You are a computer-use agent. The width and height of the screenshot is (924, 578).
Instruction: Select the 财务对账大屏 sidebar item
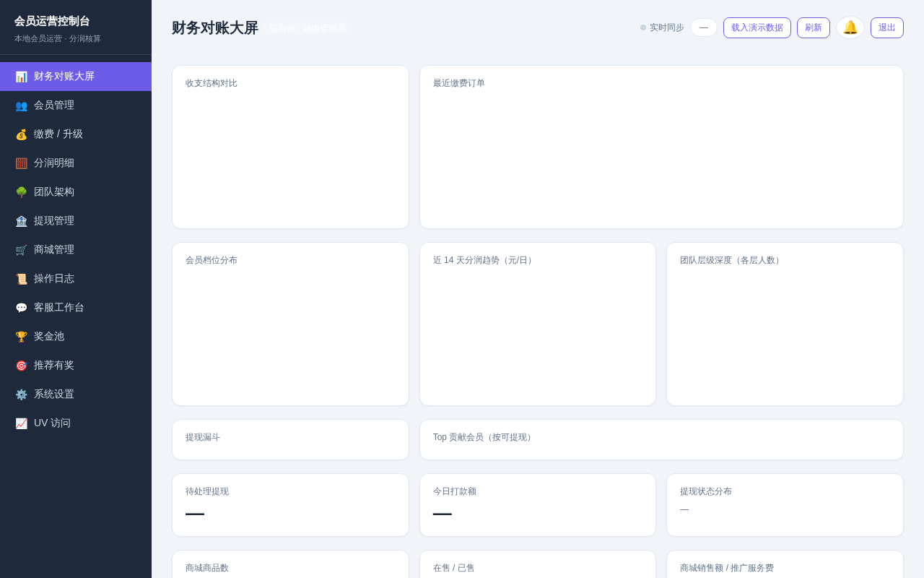coord(76,77)
